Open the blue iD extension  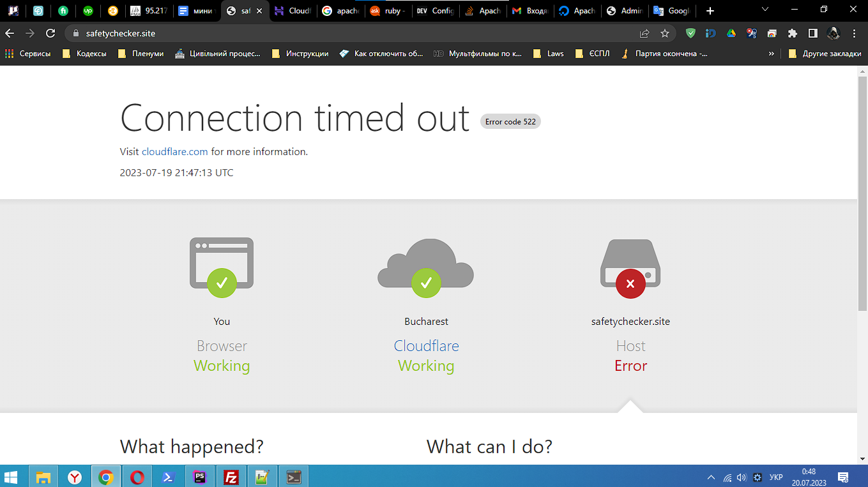[711, 33]
